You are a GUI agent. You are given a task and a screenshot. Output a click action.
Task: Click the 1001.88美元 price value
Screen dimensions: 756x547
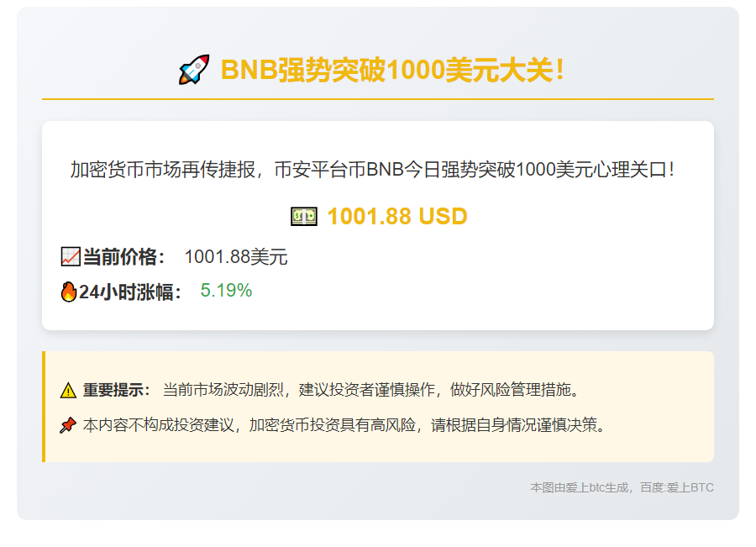236,257
